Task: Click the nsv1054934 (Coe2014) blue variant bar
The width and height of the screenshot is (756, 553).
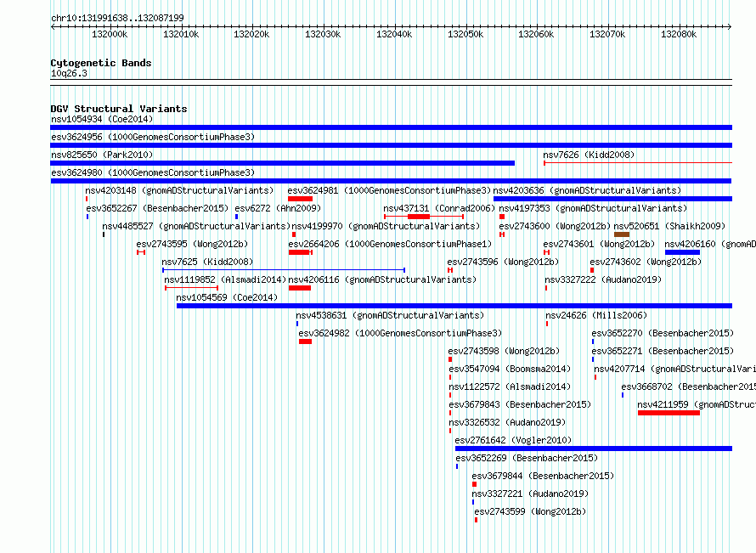Action: pyautogui.click(x=391, y=127)
